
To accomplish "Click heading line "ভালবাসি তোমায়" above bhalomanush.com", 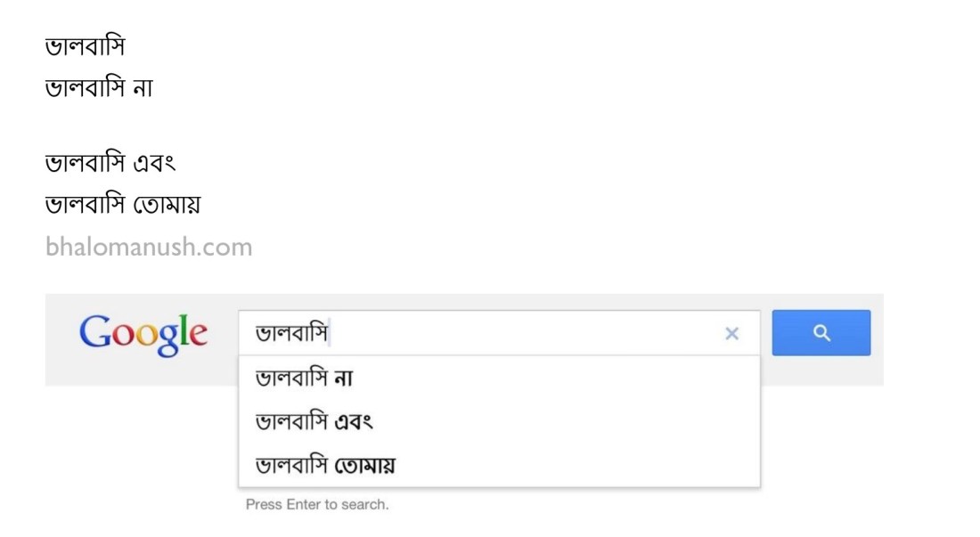I will coord(123,205).
